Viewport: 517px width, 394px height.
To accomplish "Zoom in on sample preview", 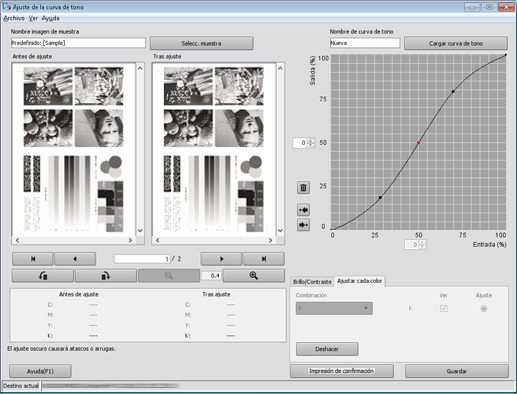I will pos(254,276).
